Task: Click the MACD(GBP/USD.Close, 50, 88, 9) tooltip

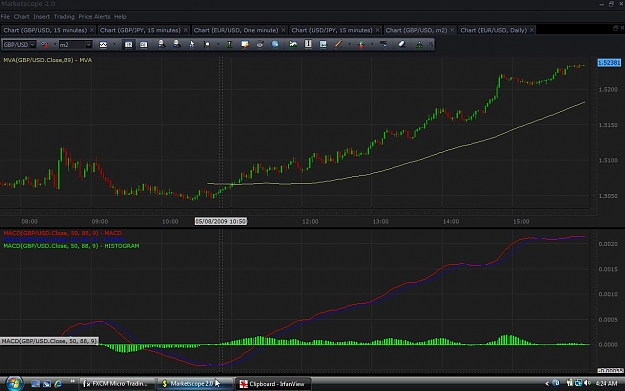Action: [x=49, y=341]
